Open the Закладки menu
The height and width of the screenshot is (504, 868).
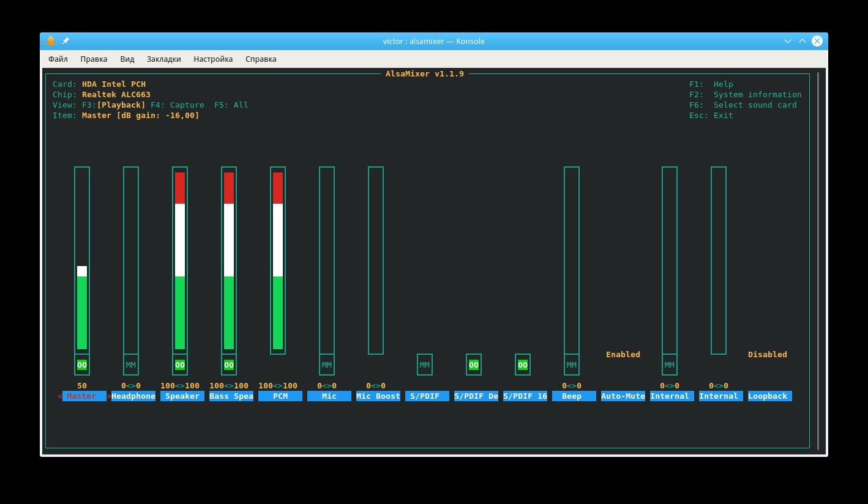pos(163,59)
